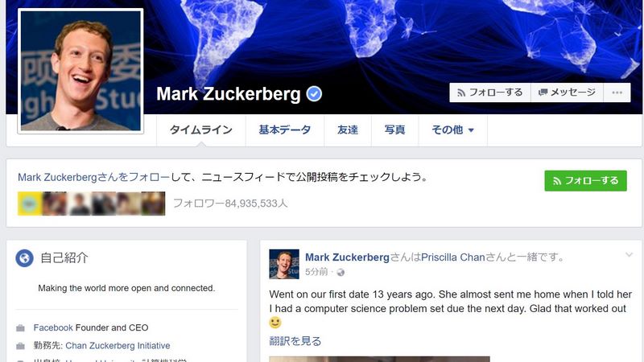
Task: Click the blue verified badge next to the name
Action: click(x=314, y=94)
